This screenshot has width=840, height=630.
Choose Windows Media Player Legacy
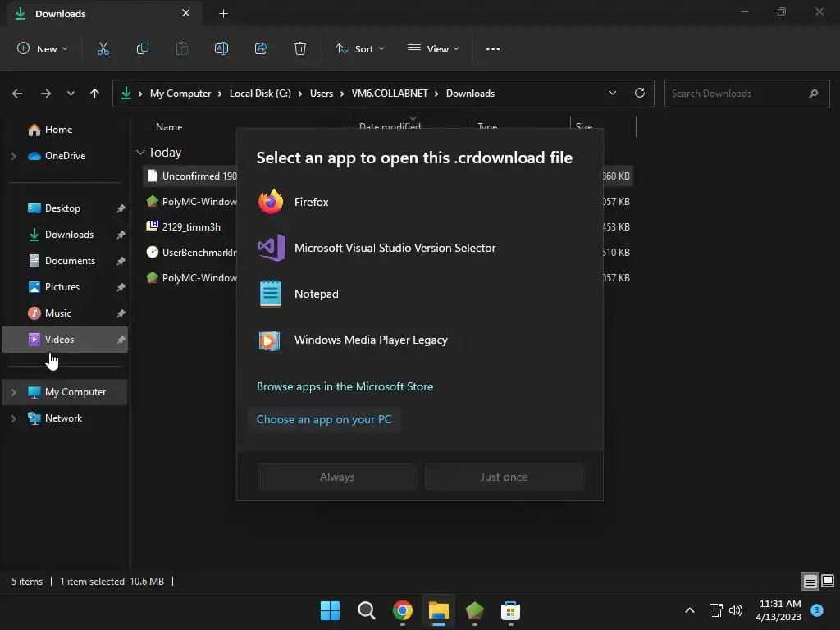pos(419,340)
